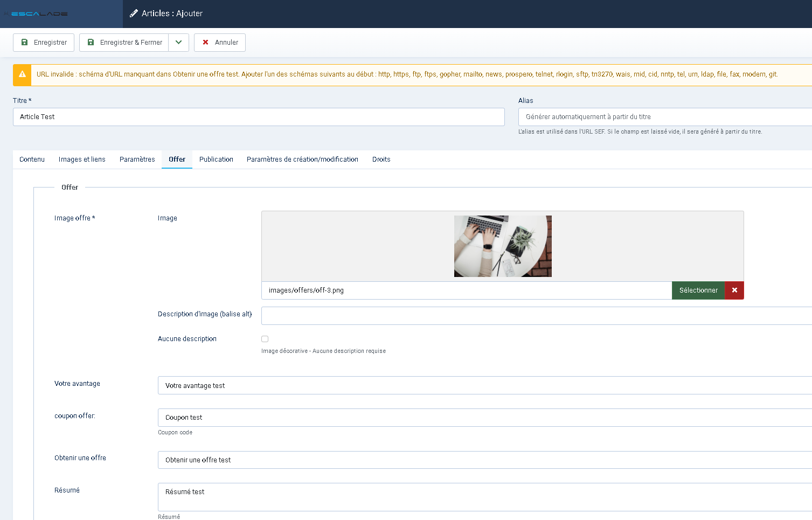The width and height of the screenshot is (812, 520).
Task: Focus the Description d'image alt text field
Action: 537,316
